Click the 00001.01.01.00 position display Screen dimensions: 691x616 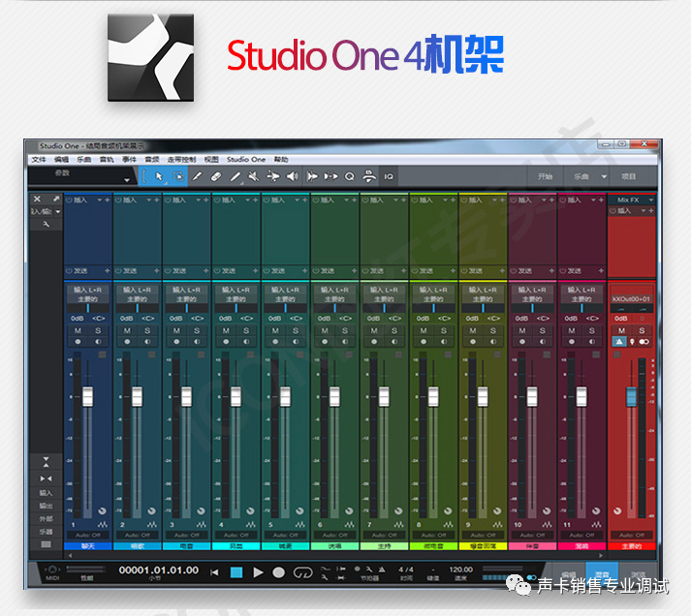[159, 570]
